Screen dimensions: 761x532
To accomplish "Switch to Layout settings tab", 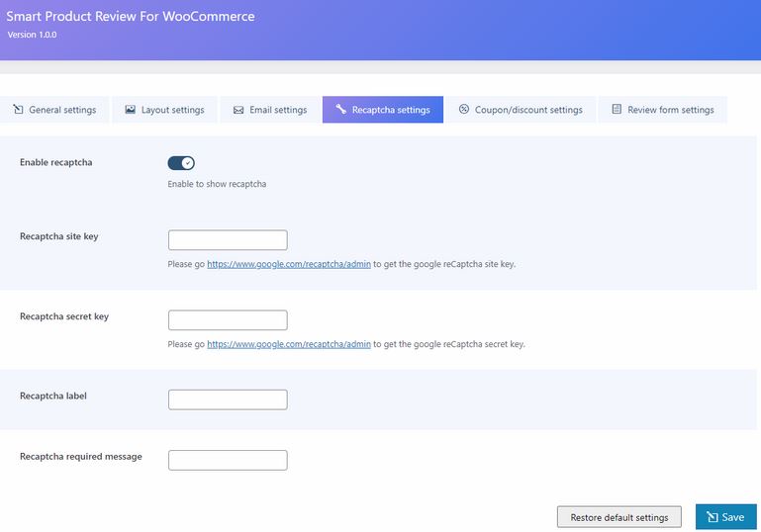I will click(x=164, y=110).
